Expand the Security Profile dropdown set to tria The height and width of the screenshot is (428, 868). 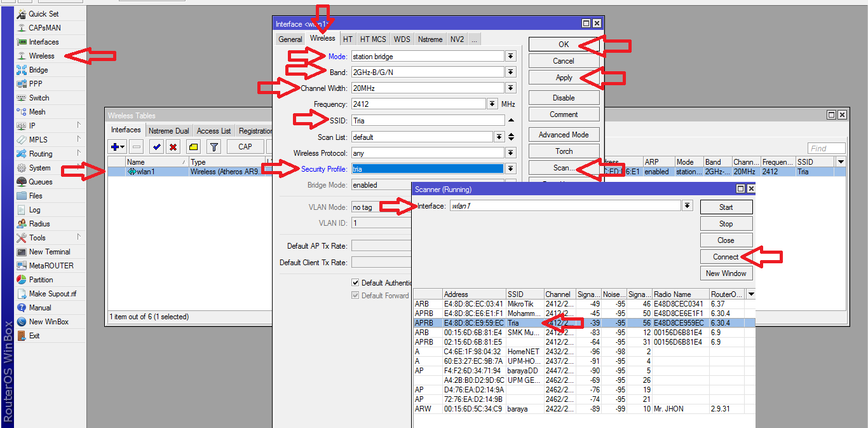coord(510,168)
